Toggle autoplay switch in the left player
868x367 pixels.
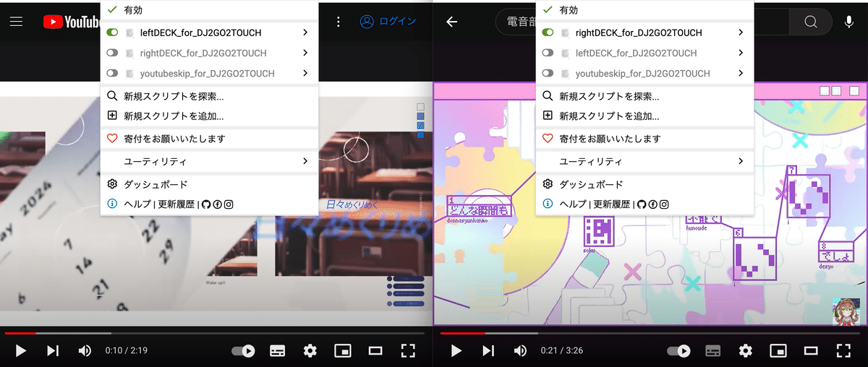pos(243,350)
